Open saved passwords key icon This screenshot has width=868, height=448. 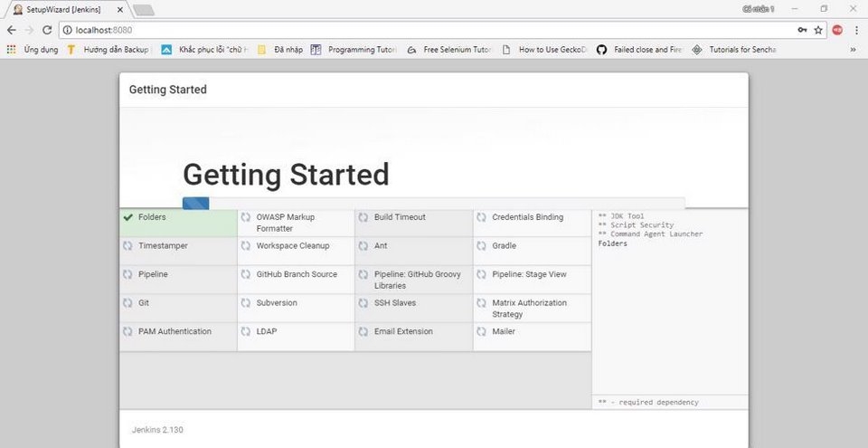click(802, 30)
